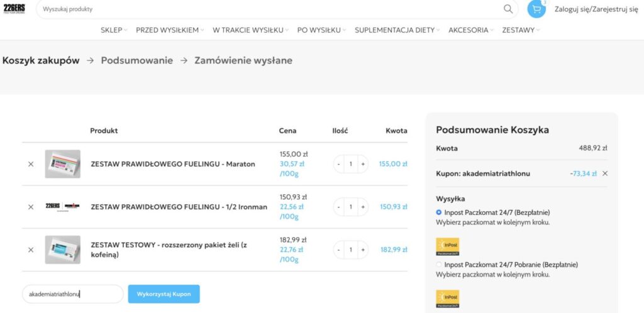Open the shopping cart icon
Image resolution: width=644 pixels, height=313 pixels.
click(x=536, y=9)
